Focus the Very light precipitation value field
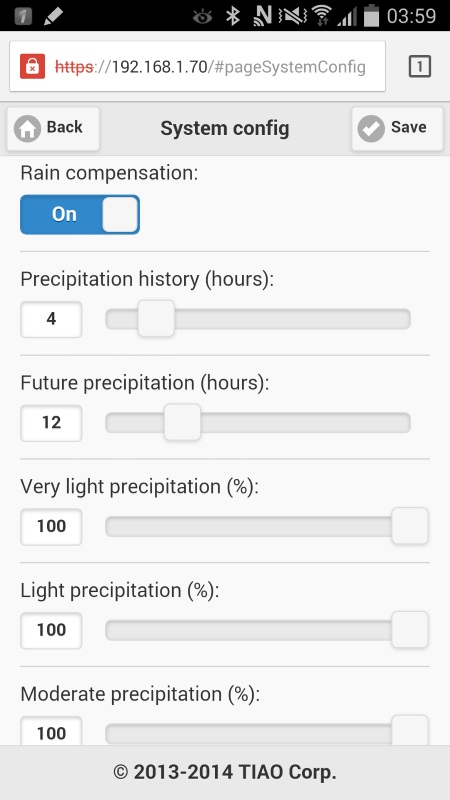 coord(51,527)
